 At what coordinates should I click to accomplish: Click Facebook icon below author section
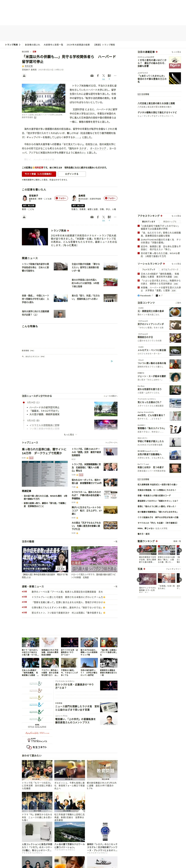98,217
